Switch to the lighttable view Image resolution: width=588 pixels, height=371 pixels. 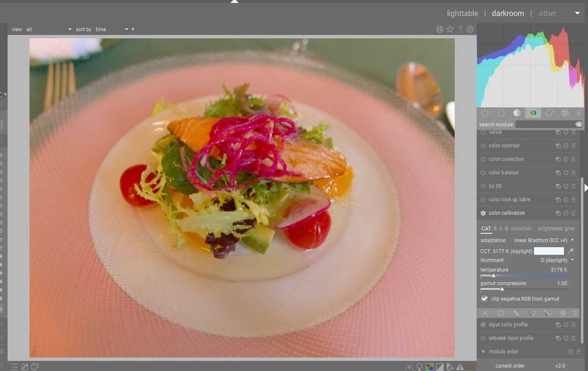(x=463, y=13)
